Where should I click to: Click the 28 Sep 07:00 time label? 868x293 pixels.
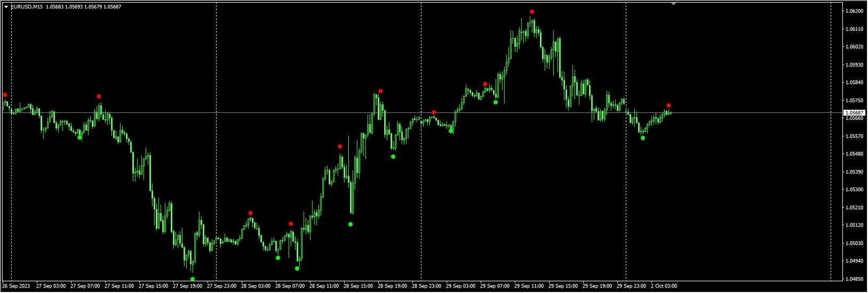(290, 287)
